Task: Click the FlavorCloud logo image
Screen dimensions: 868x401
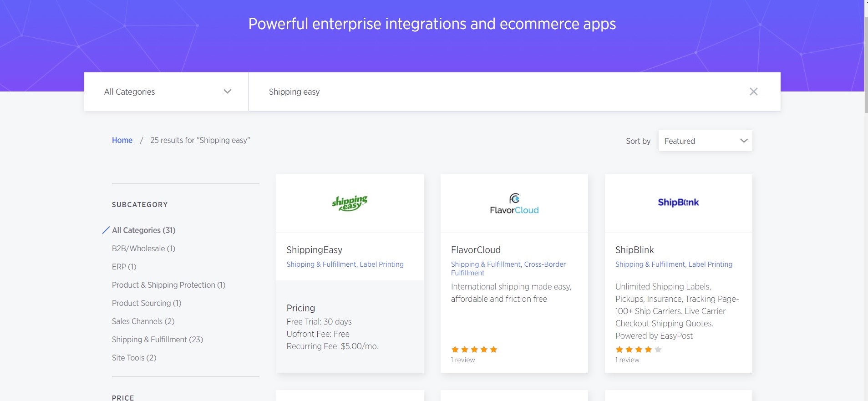Action: tap(514, 204)
